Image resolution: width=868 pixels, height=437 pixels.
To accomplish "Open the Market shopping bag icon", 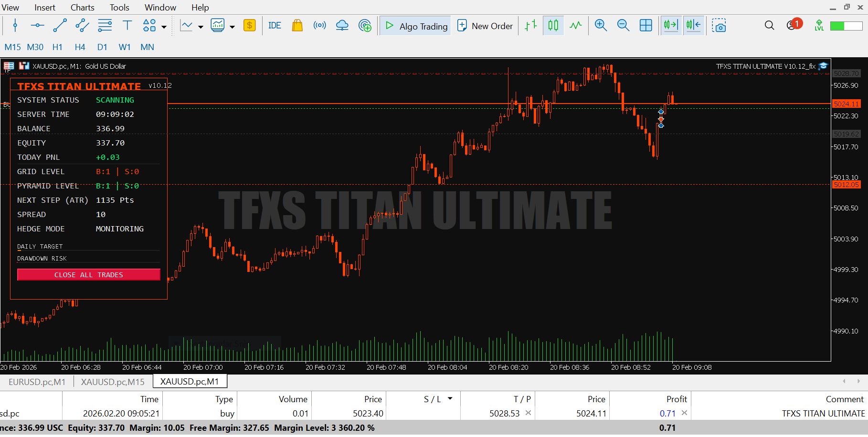I will click(x=297, y=26).
